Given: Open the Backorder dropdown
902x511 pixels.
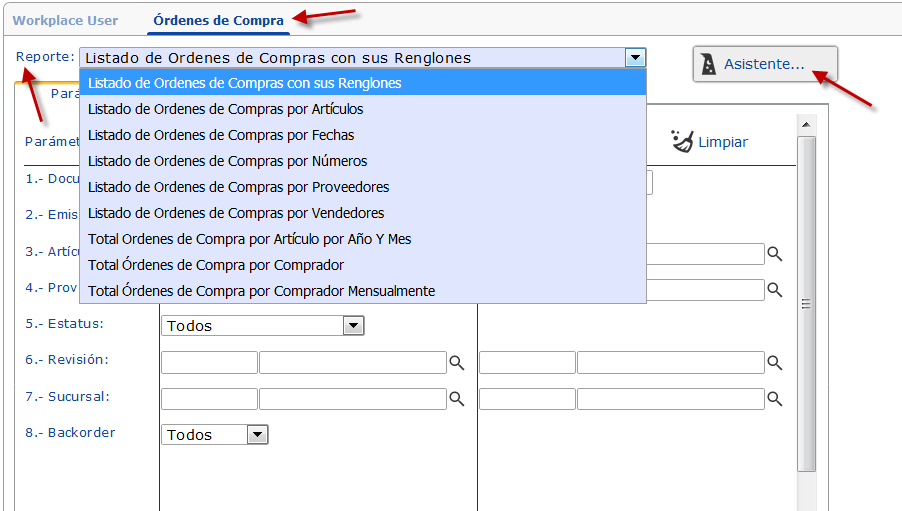Looking at the screenshot, I should 257,435.
